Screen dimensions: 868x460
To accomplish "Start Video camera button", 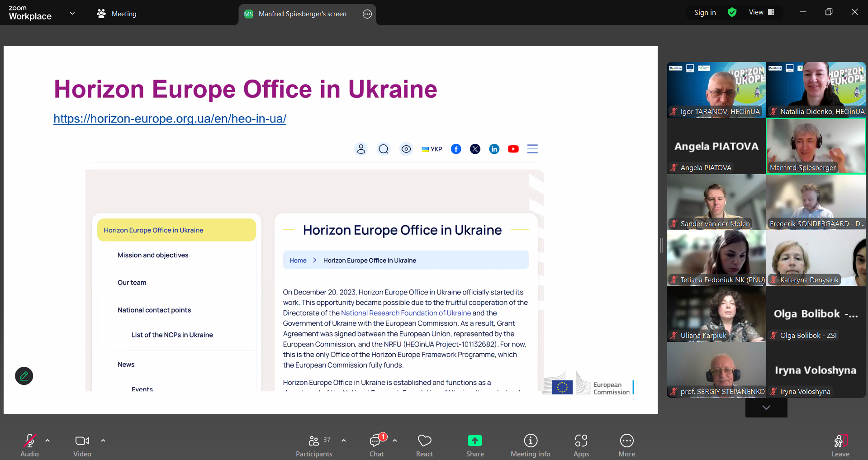I will [82, 445].
